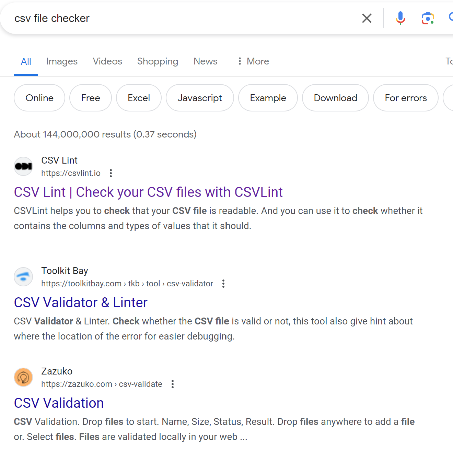This screenshot has height=476, width=453.
Task: Apply the For errors filter chip
Action: click(406, 98)
